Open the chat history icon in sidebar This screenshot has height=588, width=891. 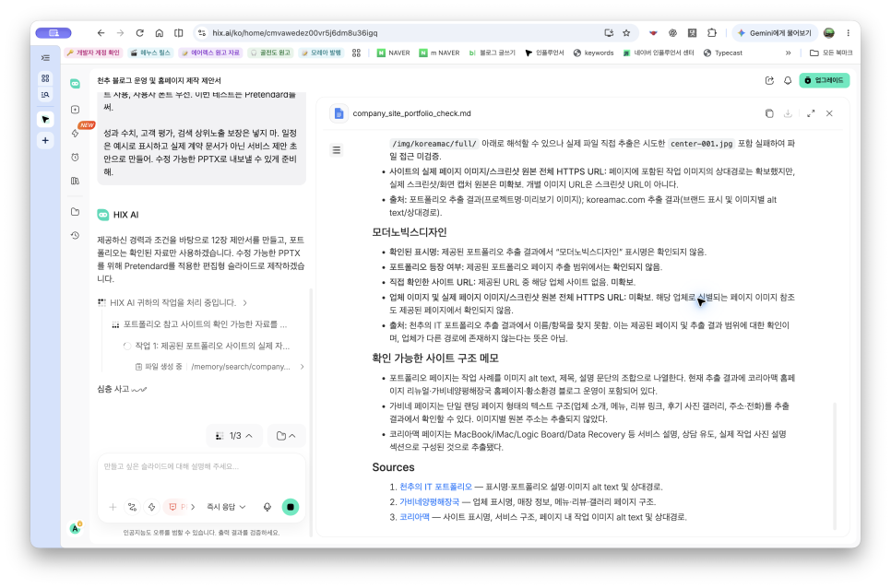(x=75, y=236)
